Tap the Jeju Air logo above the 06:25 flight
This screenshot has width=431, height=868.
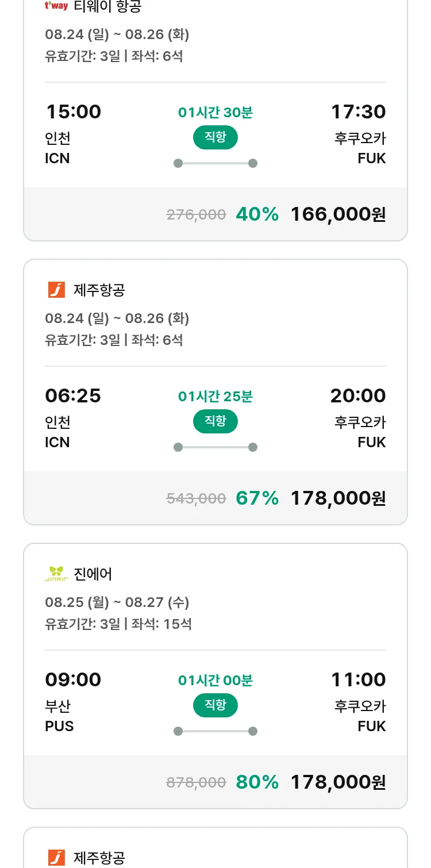[57, 290]
